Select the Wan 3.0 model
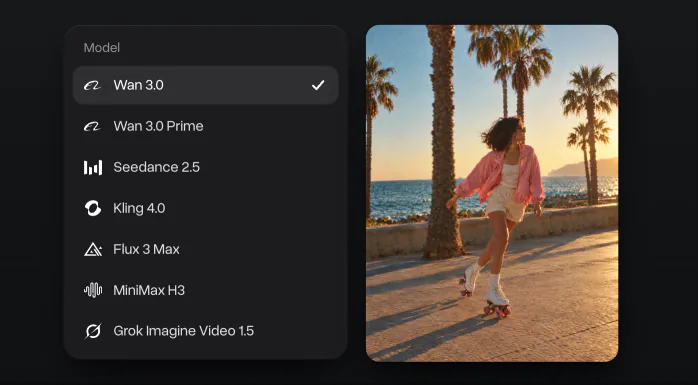 [206, 85]
